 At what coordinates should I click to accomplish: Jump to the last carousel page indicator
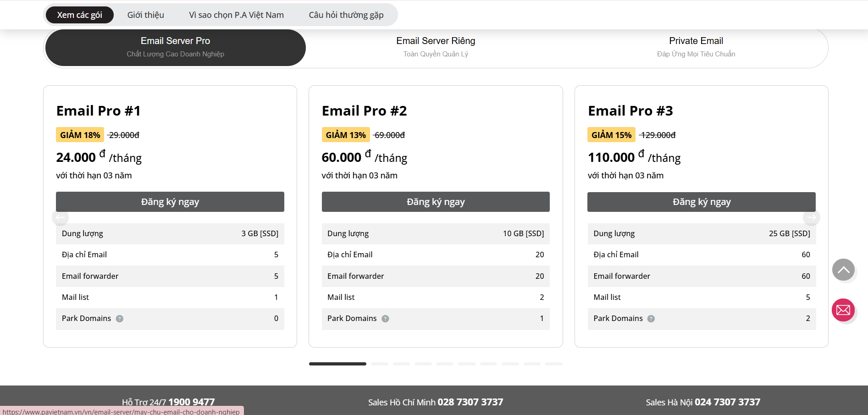(553, 364)
